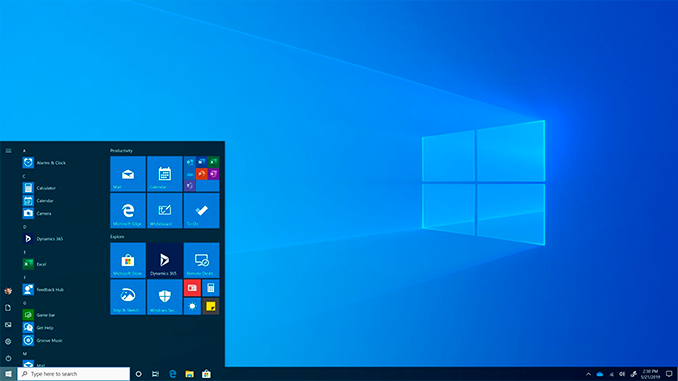The width and height of the screenshot is (678, 381).
Task: Open the Power options button
Action: (x=8, y=358)
